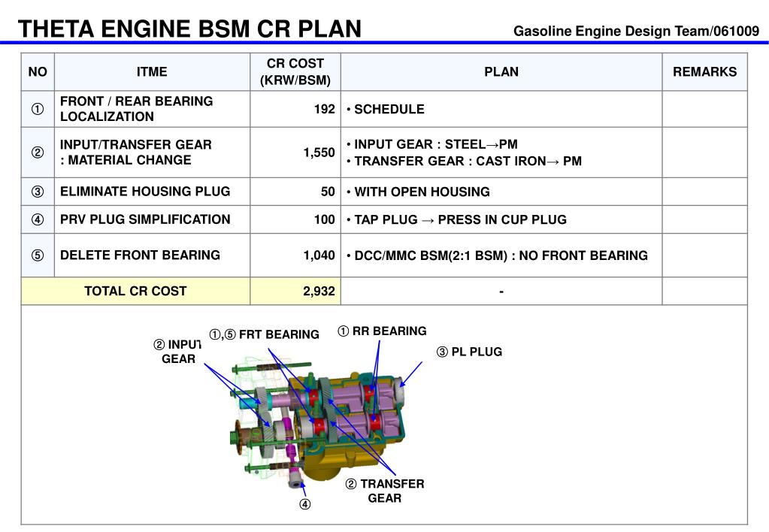
Task: Click "DCC/MMC BSM(2:1 BSM) : NO FRONT BEARING" entry
Action: click(x=498, y=255)
